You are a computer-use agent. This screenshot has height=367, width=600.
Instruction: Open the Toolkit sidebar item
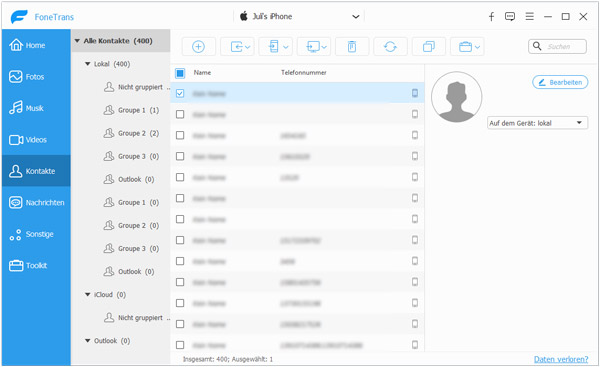point(36,265)
